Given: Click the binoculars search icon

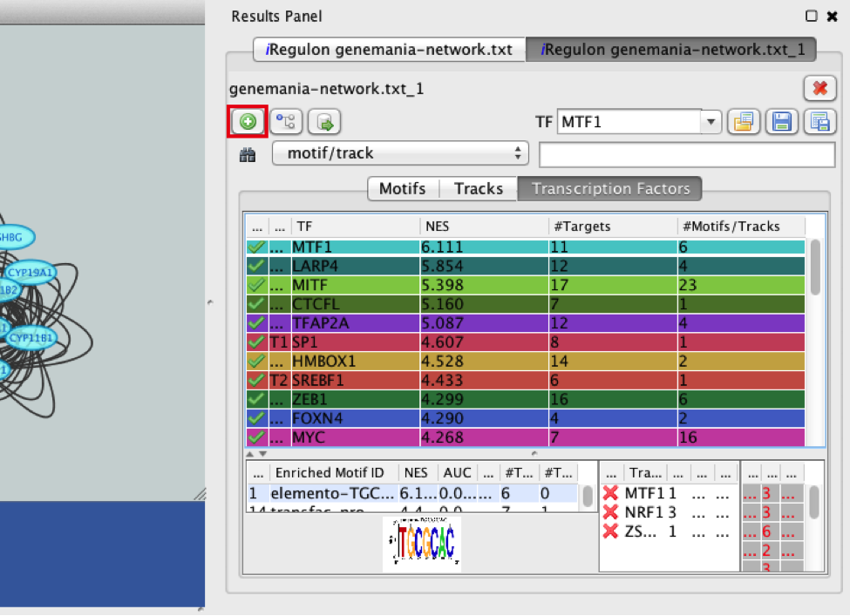Looking at the screenshot, I should click(248, 154).
